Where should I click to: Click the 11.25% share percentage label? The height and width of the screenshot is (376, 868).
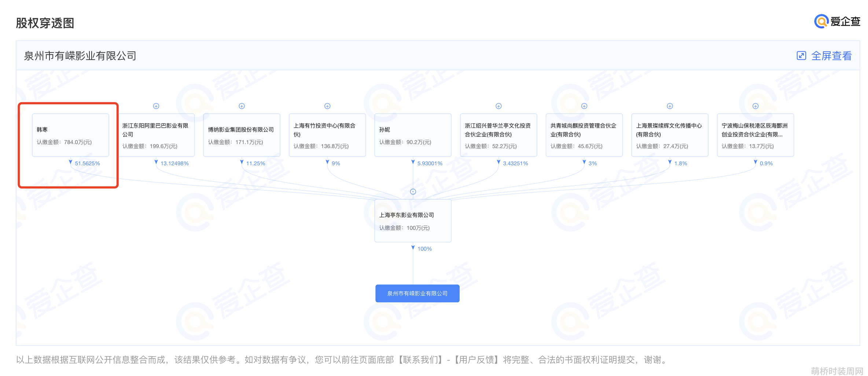click(x=255, y=163)
